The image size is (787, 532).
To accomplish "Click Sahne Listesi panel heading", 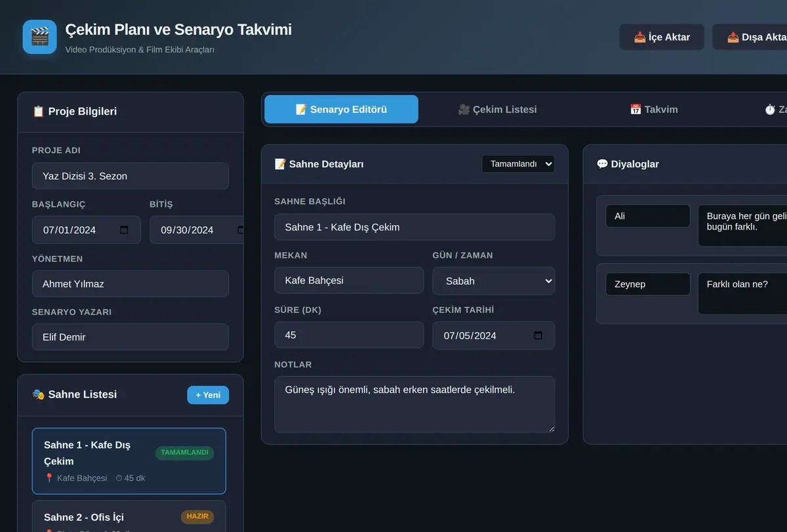I will coord(75,394).
